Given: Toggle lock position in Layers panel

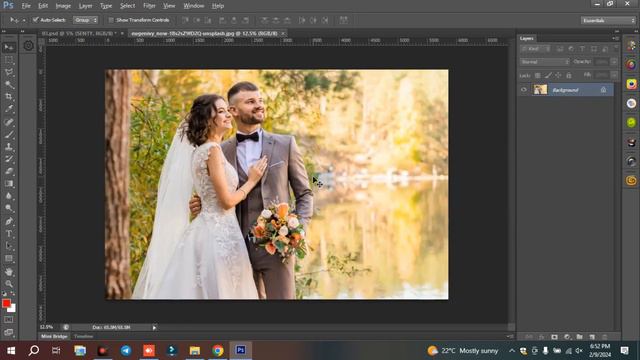Looking at the screenshot, I should click(x=558, y=76).
